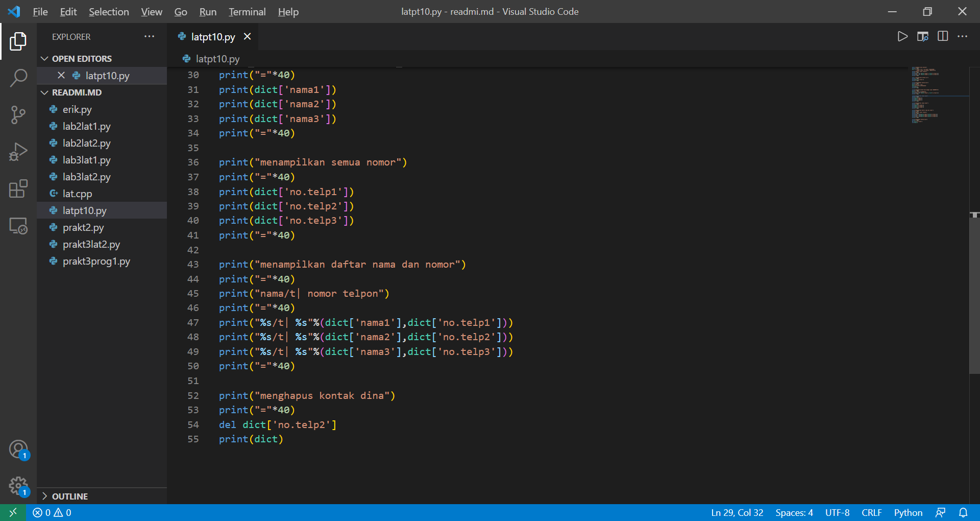This screenshot has width=980, height=521.
Task: Split the editor window
Action: click(x=943, y=36)
